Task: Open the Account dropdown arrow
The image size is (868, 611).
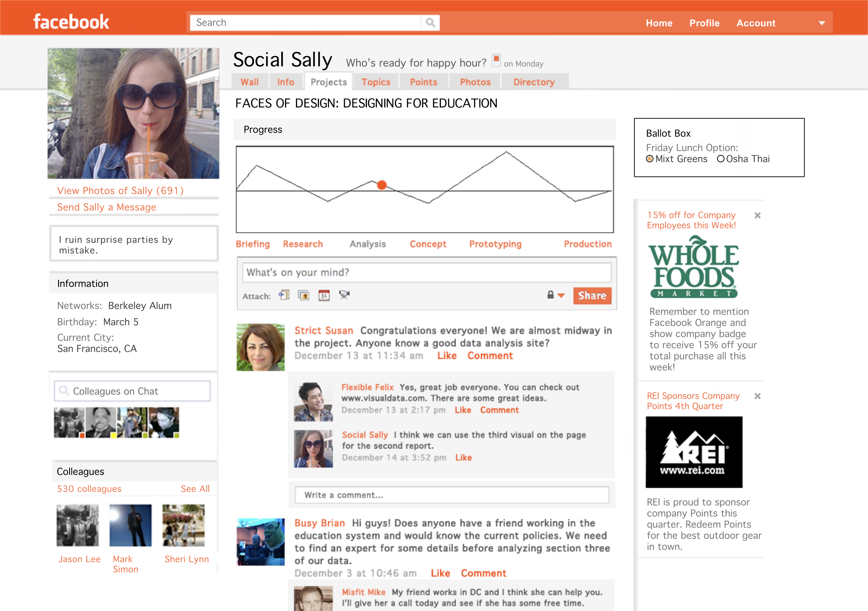Action: pyautogui.click(x=821, y=23)
